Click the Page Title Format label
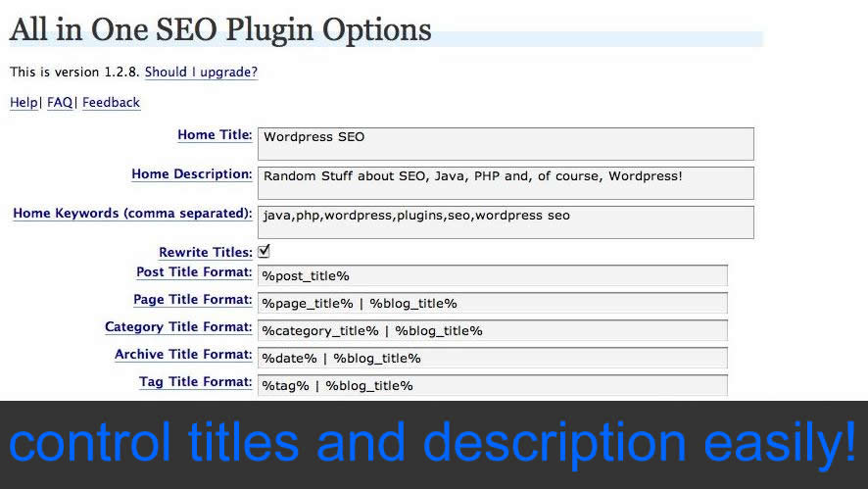Screen dimensions: 868x489 point(193,300)
